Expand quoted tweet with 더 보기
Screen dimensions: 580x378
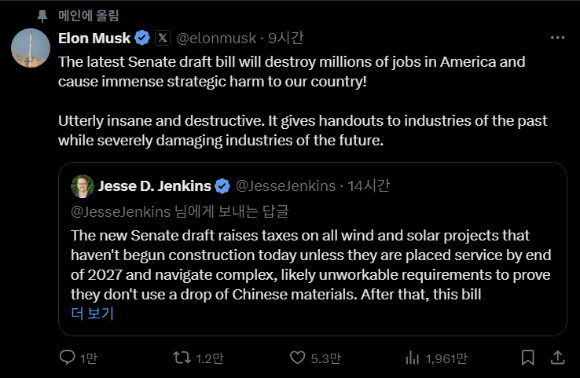coord(92,314)
